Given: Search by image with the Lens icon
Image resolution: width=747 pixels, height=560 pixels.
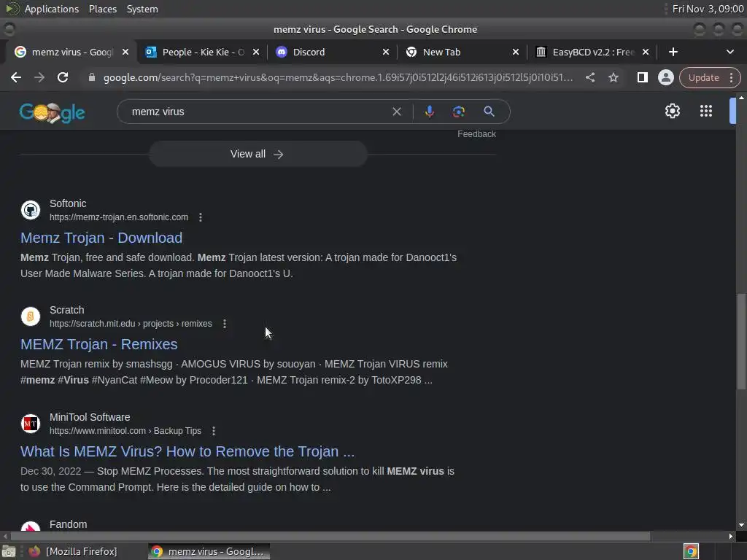Looking at the screenshot, I should tap(458, 112).
